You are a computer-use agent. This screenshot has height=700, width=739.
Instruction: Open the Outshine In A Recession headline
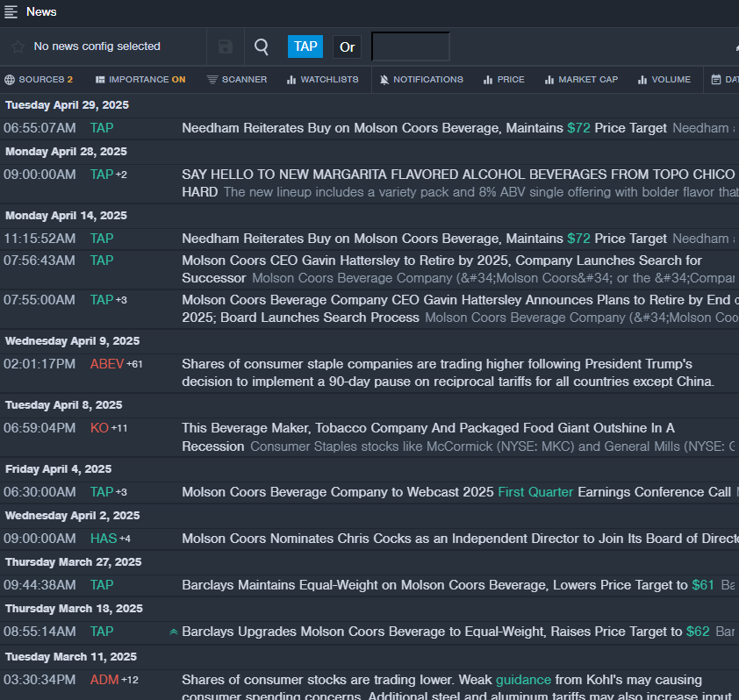[x=428, y=437]
